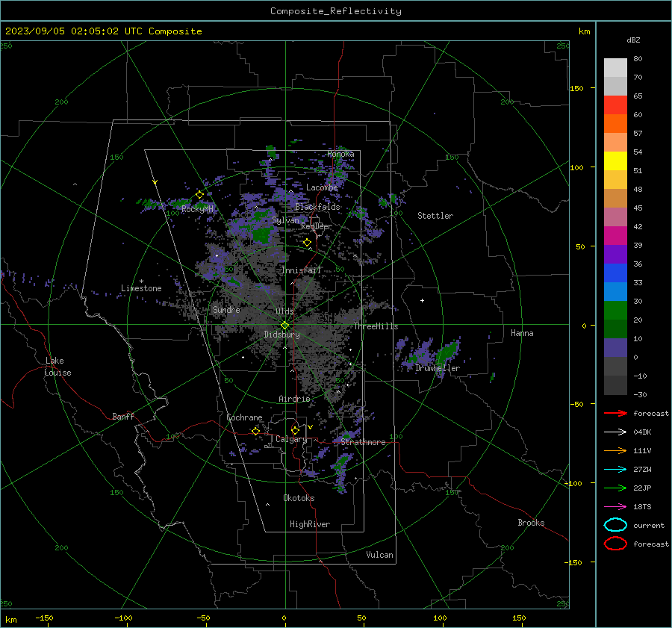
Task: Select the white 04DK arrow icon
Action: coord(615,432)
